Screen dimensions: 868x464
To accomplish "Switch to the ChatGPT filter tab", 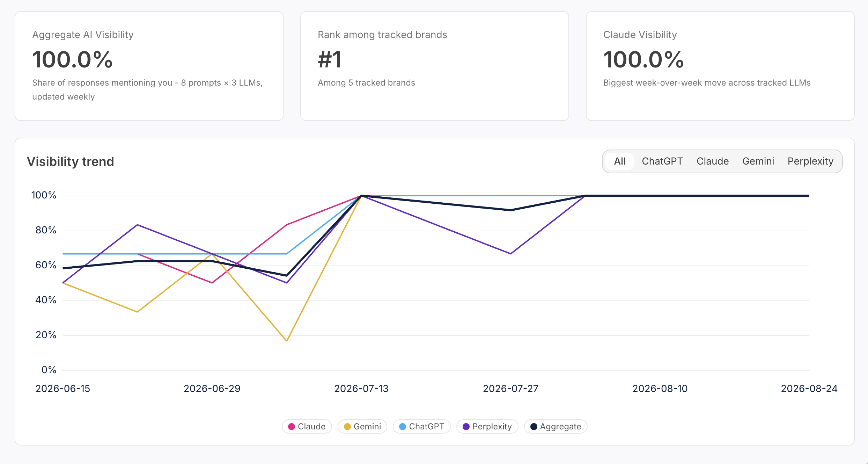I will click(662, 161).
